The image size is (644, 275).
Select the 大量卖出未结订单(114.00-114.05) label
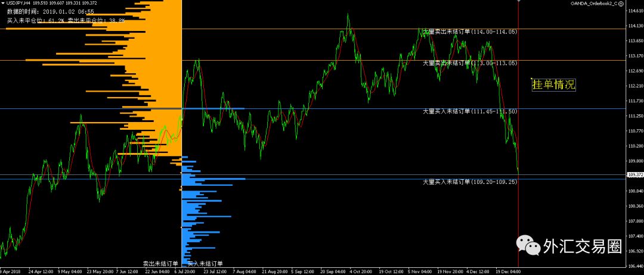[x=470, y=32]
